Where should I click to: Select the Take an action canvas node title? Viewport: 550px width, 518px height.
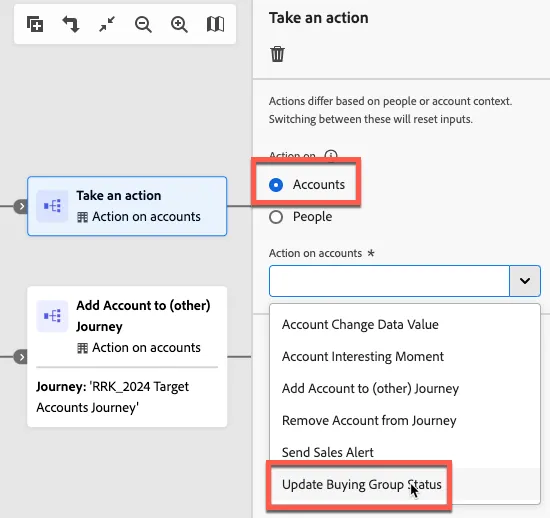119,196
